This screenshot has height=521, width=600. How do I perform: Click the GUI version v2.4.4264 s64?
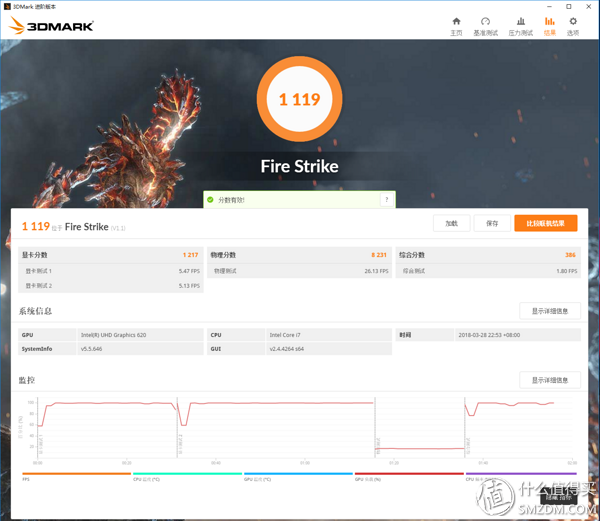pyautogui.click(x=287, y=349)
